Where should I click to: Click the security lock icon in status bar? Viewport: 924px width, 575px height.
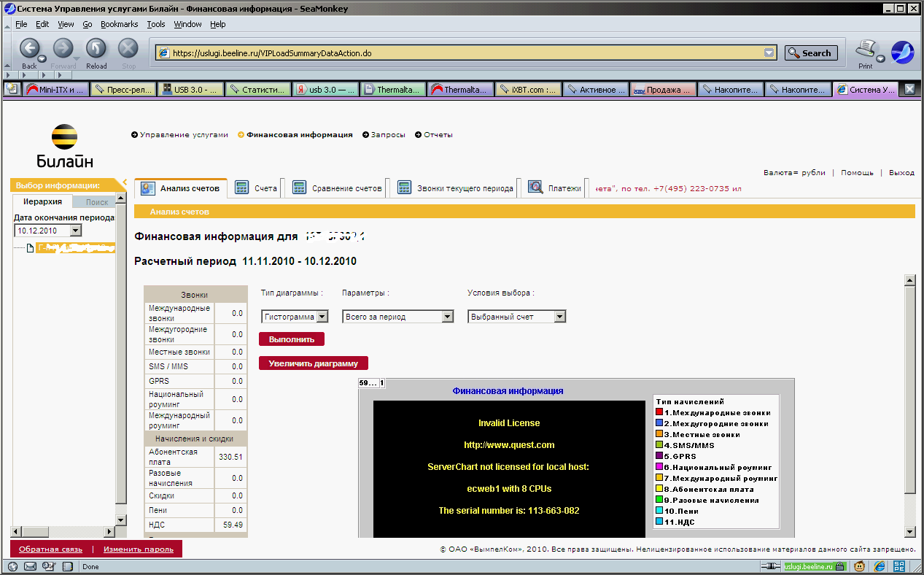[x=840, y=566]
